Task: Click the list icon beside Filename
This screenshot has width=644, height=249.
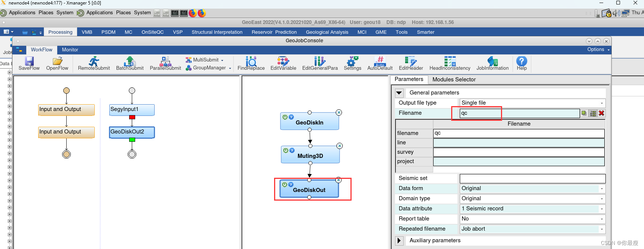Action: (x=593, y=113)
